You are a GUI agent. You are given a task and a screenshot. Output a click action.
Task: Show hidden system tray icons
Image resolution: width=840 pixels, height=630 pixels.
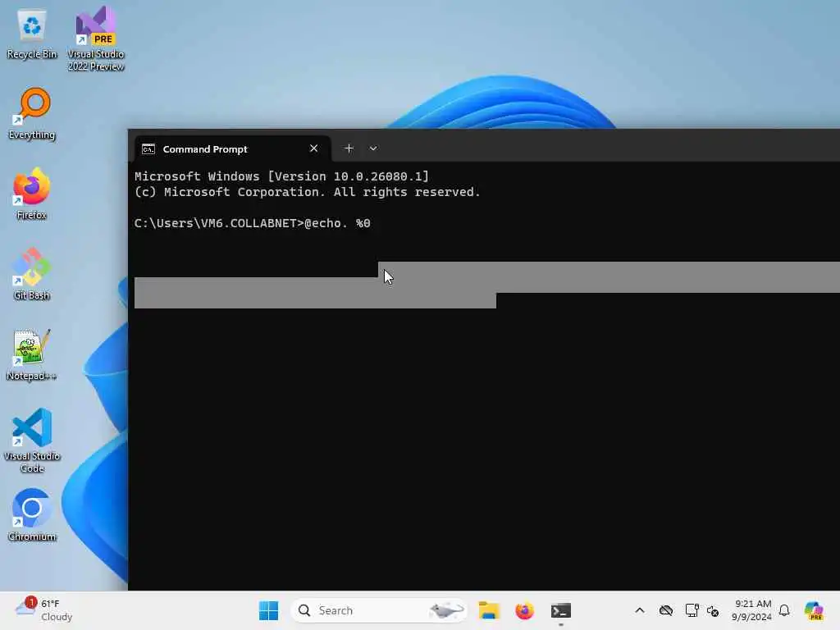pyautogui.click(x=640, y=610)
